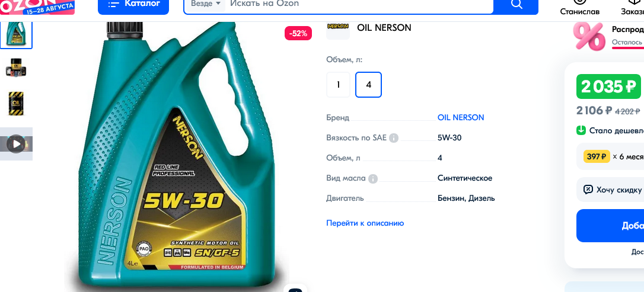644x292 pixels.
Task: Click the info icon next to Вид масла
Action: [x=373, y=178]
